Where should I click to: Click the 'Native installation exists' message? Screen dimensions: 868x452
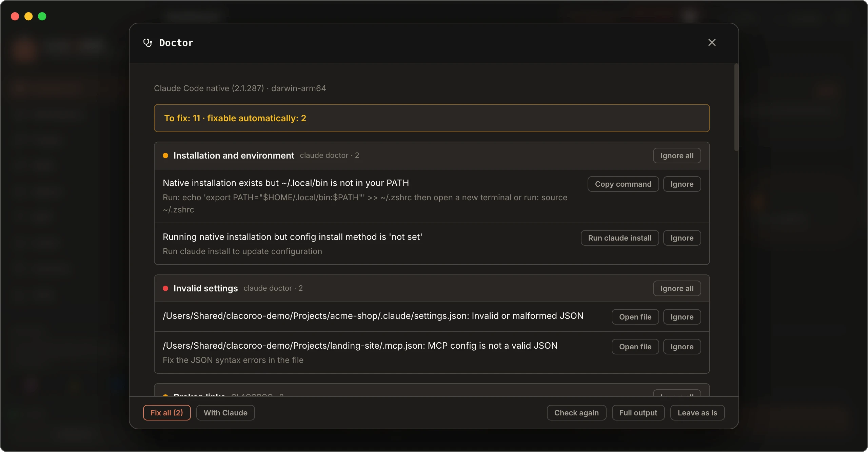(x=286, y=183)
